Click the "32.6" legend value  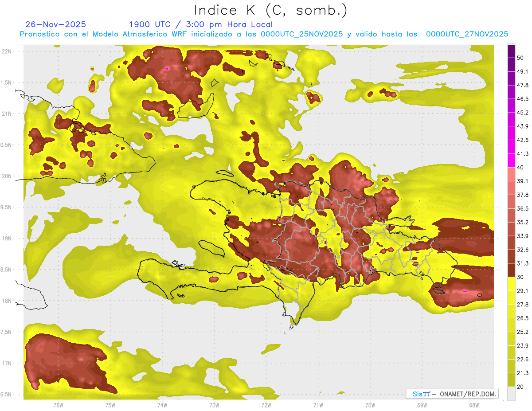[x=523, y=250]
